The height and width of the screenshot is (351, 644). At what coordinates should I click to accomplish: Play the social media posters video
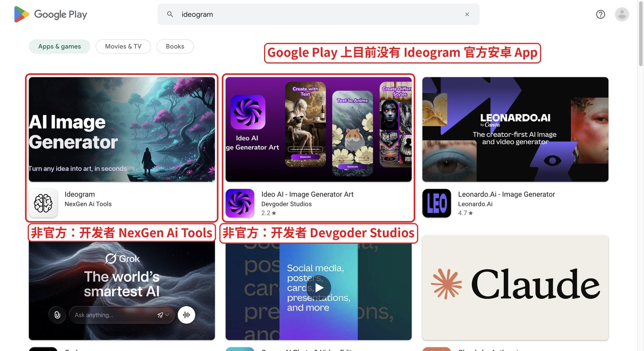pos(319,288)
